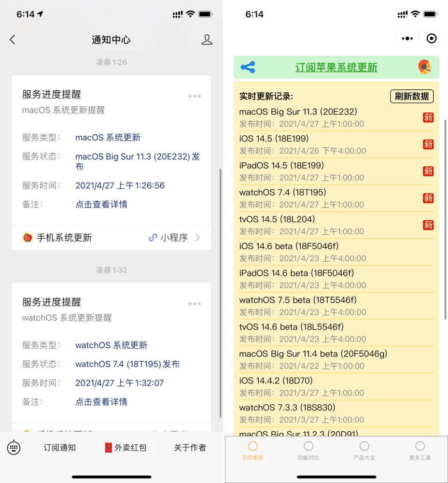Tap the blue share icon

click(x=248, y=67)
